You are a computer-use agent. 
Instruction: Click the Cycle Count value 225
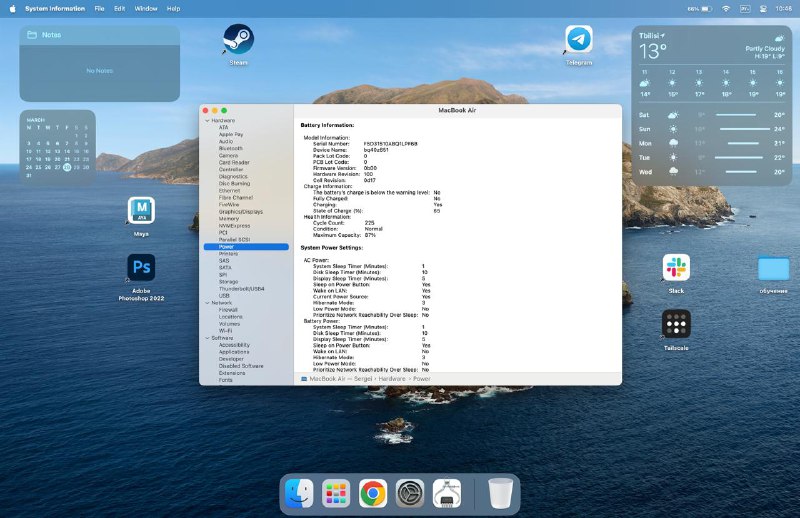[x=369, y=223]
